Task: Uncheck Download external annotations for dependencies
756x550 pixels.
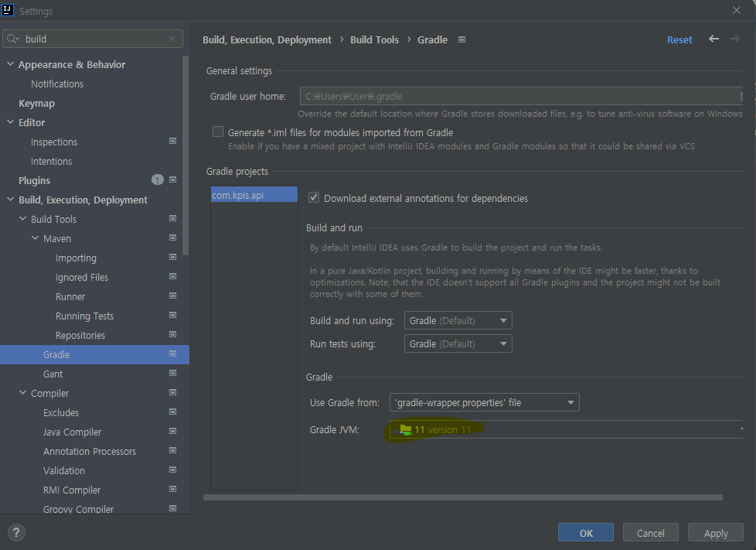Action: pyautogui.click(x=314, y=197)
